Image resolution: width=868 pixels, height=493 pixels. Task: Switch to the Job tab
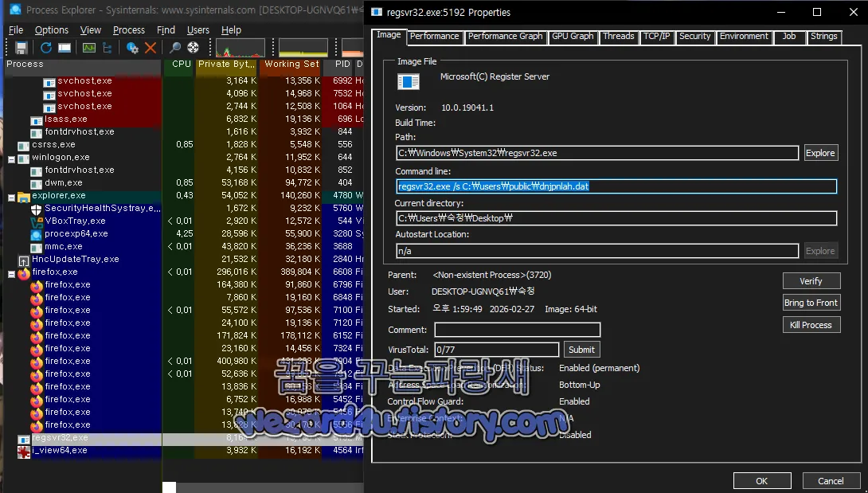click(789, 37)
